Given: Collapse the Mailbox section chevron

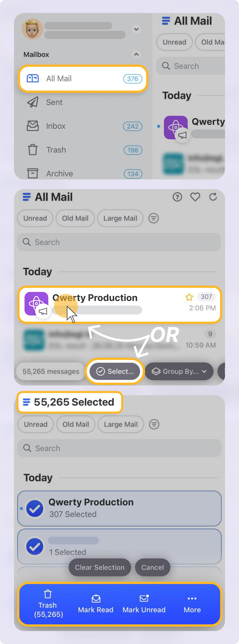Looking at the screenshot, I should point(136,54).
